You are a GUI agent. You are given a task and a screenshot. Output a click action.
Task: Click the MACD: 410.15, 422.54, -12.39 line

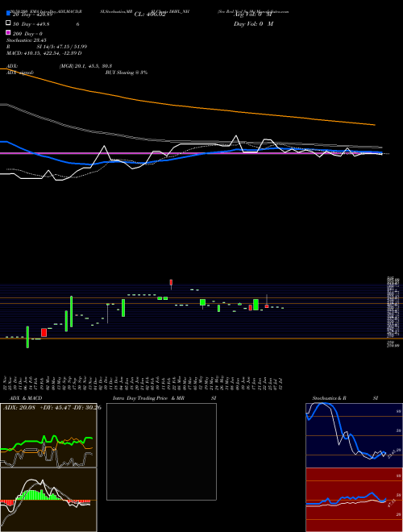(x=44, y=53)
